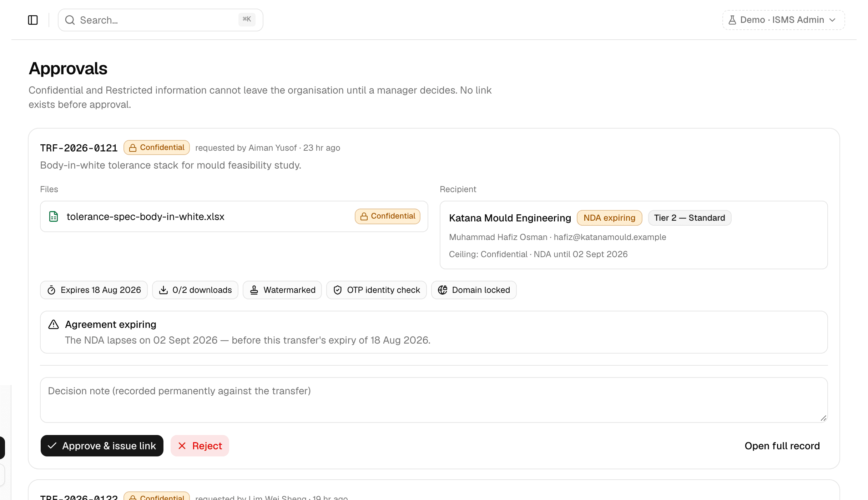Click the Confidential badge on the file row
The width and height of the screenshot is (868, 500).
388,216
